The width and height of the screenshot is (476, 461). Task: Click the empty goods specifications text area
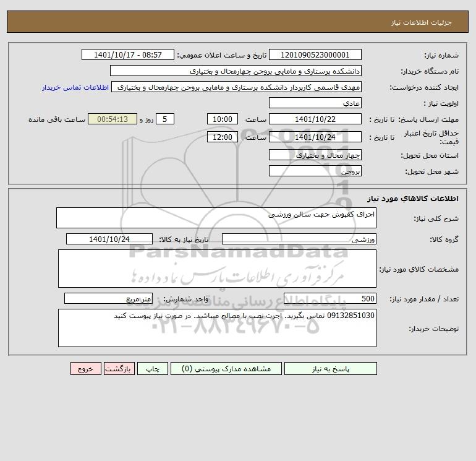(217, 269)
